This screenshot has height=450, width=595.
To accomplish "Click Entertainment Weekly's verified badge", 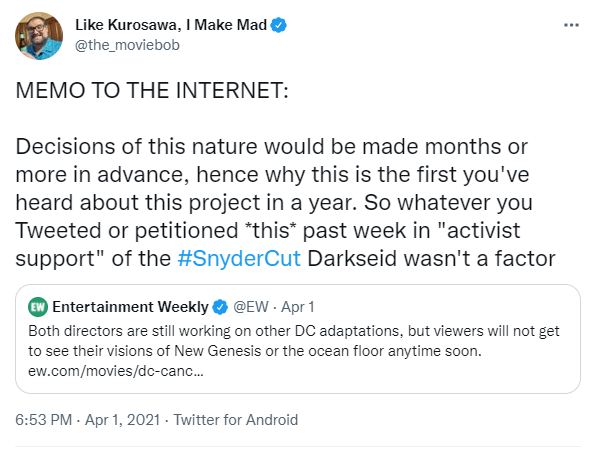I will click(220, 307).
